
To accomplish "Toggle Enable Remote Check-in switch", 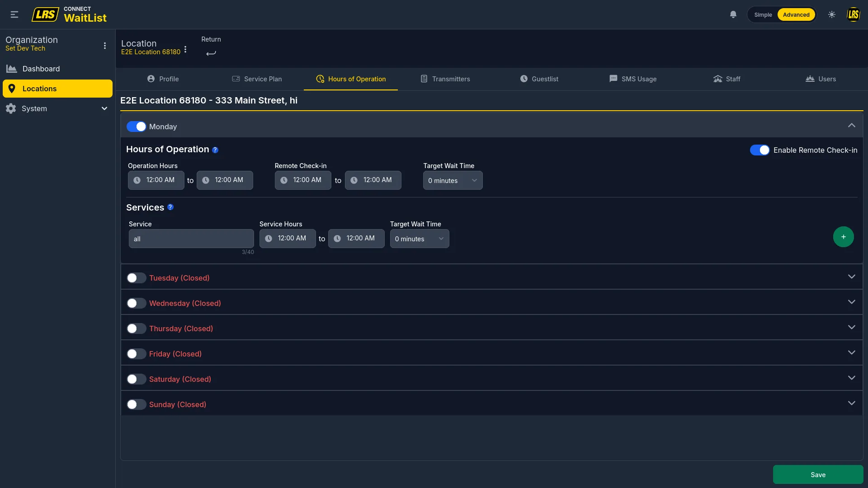I will [759, 150].
